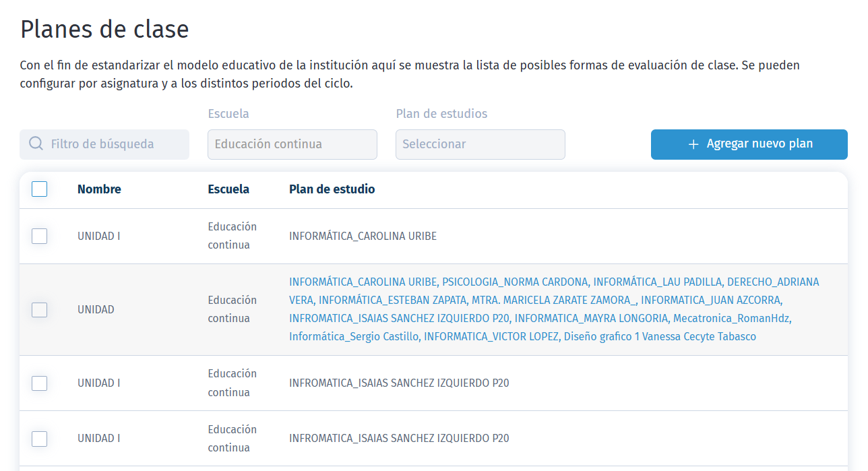Open the INFORMATICA_MAYRA LONGORIA link

592,318
